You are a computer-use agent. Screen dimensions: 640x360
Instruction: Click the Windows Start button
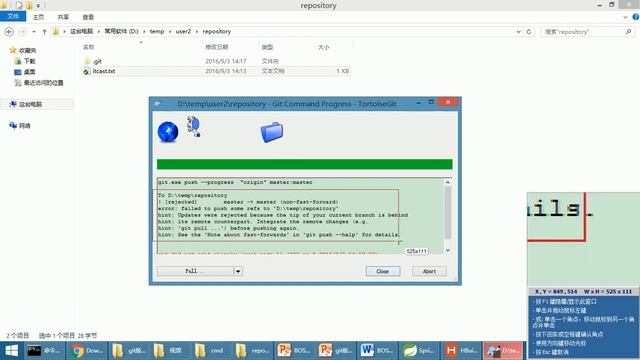[x=11, y=351]
